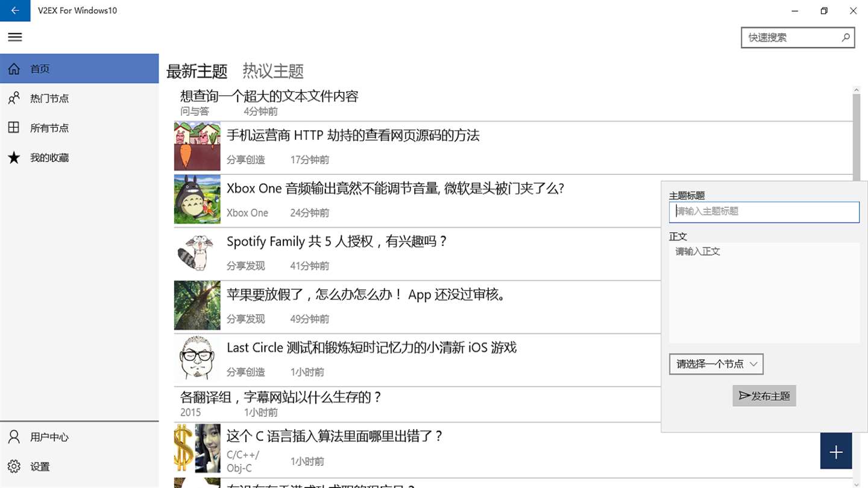This screenshot has height=488, width=868.
Task: Select 所有节点 in the sidebar
Action: click(80, 128)
